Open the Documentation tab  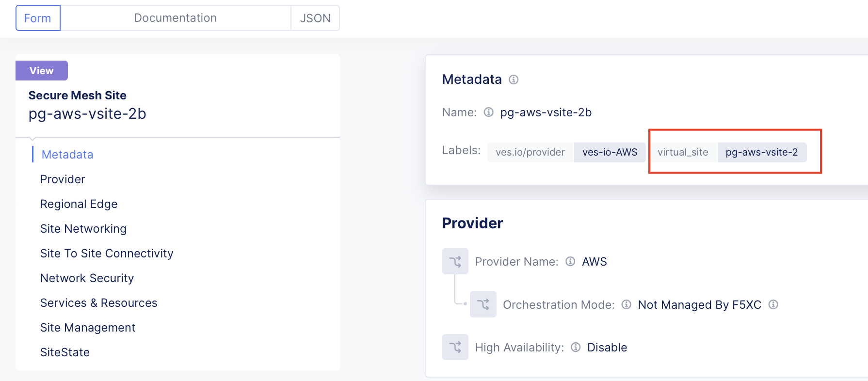[175, 18]
